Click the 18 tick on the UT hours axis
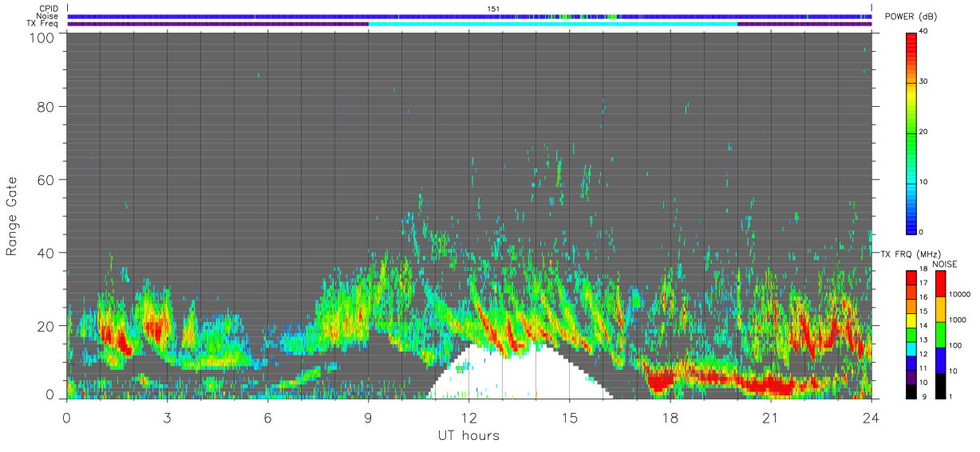This screenshot has width=980, height=452. 670,417
